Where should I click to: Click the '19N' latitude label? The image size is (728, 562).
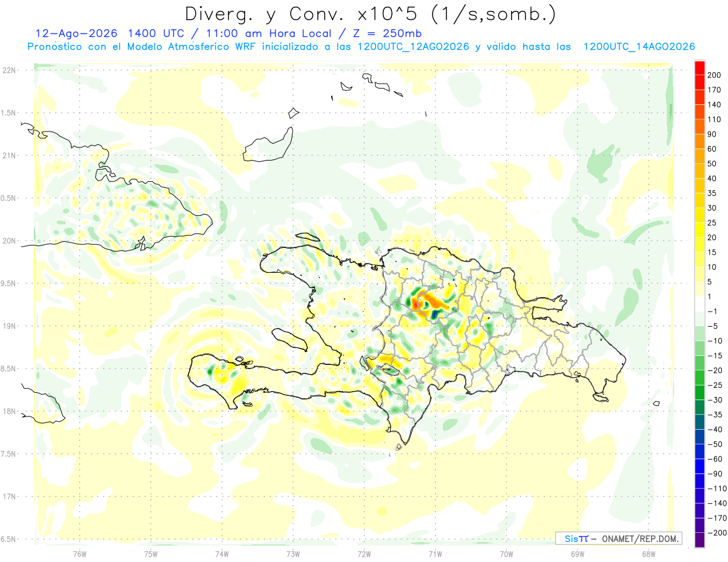[x=8, y=326]
